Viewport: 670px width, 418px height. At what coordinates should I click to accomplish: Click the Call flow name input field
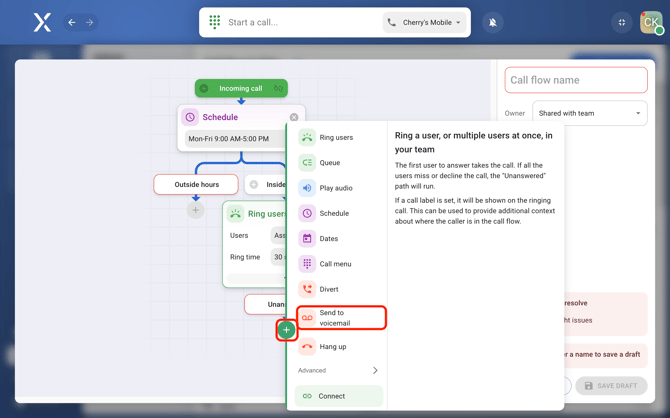click(x=576, y=80)
